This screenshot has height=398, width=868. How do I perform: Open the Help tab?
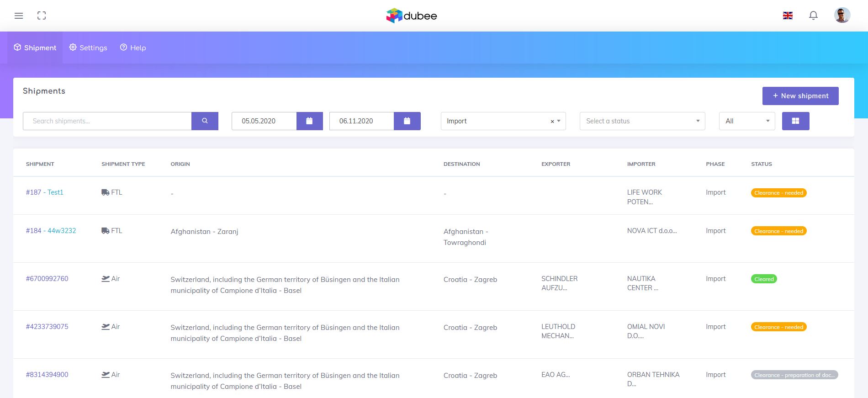[x=133, y=48]
